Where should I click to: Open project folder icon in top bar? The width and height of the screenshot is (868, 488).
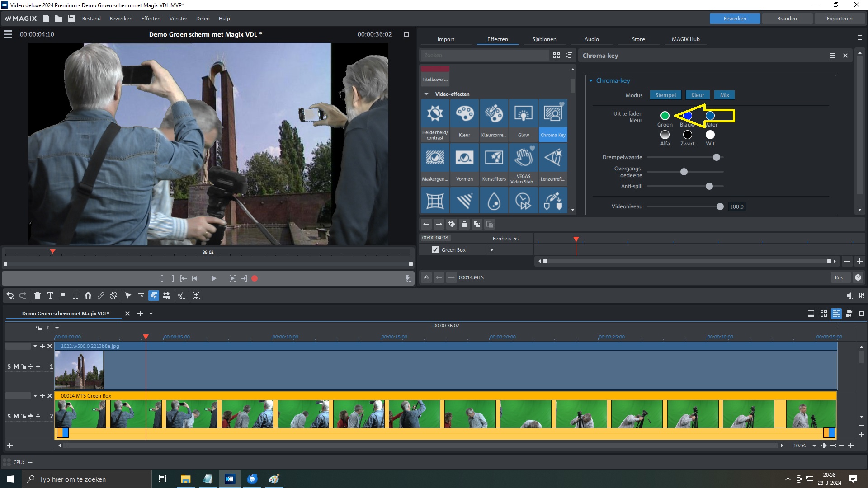click(59, 19)
